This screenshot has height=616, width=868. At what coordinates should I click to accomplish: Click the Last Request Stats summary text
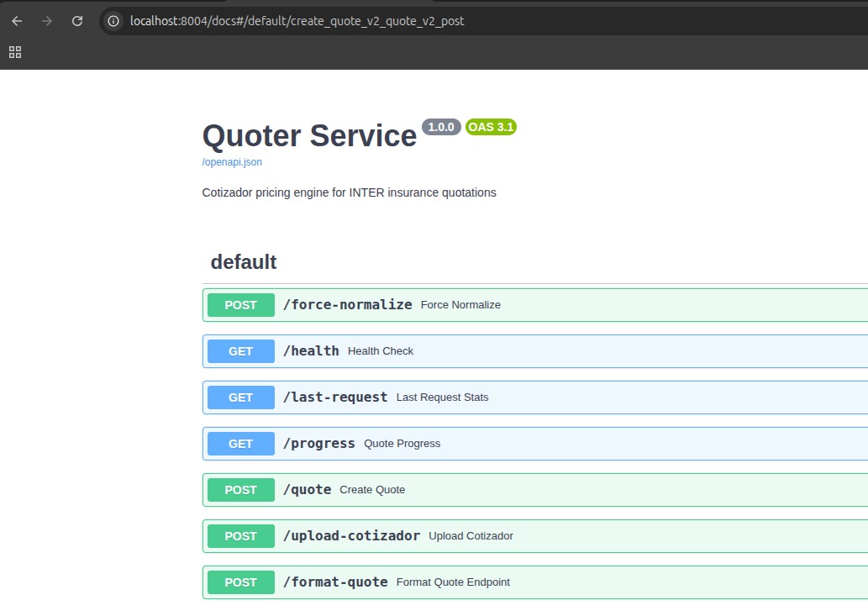[442, 398]
